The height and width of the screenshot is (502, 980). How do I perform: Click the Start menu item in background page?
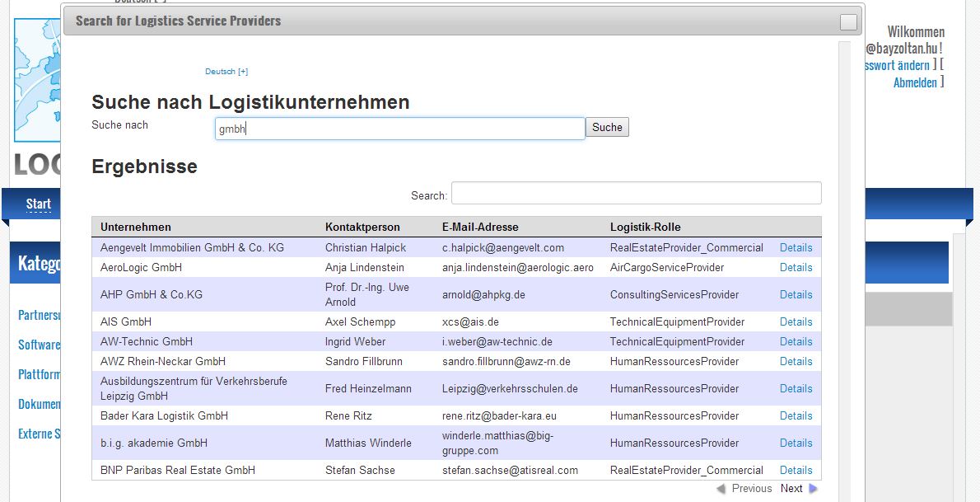[38, 204]
